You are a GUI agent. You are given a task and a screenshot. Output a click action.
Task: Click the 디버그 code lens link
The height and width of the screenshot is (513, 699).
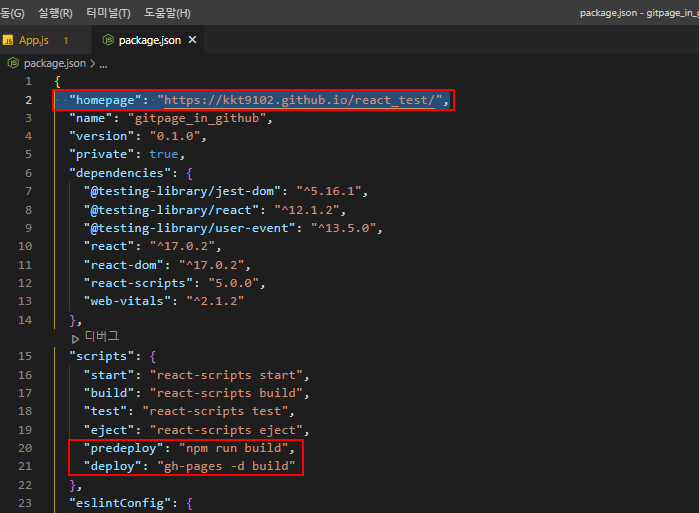point(102,336)
